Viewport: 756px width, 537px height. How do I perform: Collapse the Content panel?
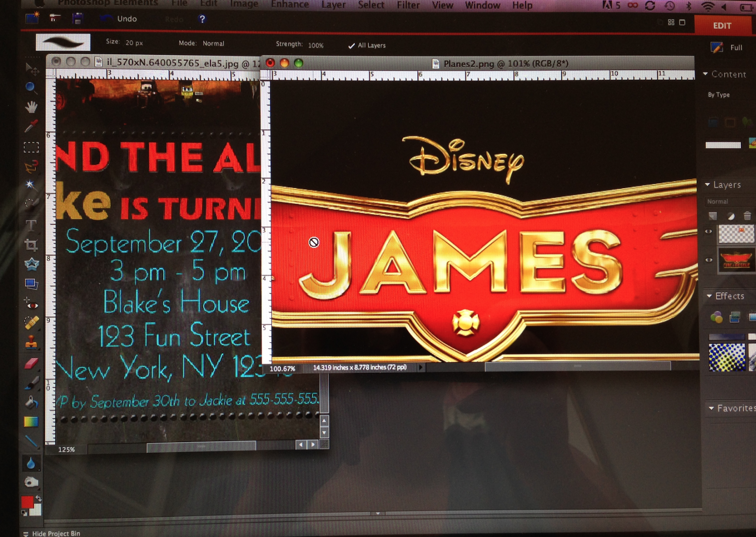(705, 74)
